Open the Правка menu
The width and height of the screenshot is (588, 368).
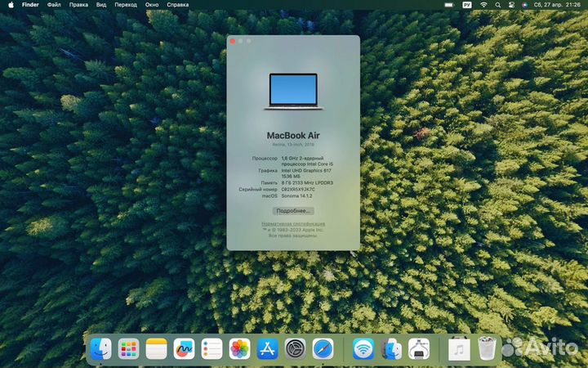click(78, 5)
